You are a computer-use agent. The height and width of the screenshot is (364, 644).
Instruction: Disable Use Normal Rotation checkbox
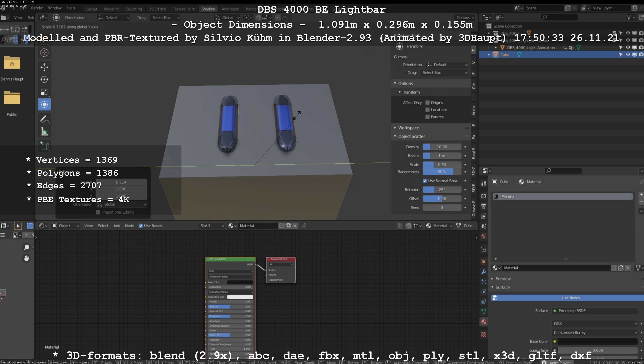(x=425, y=181)
